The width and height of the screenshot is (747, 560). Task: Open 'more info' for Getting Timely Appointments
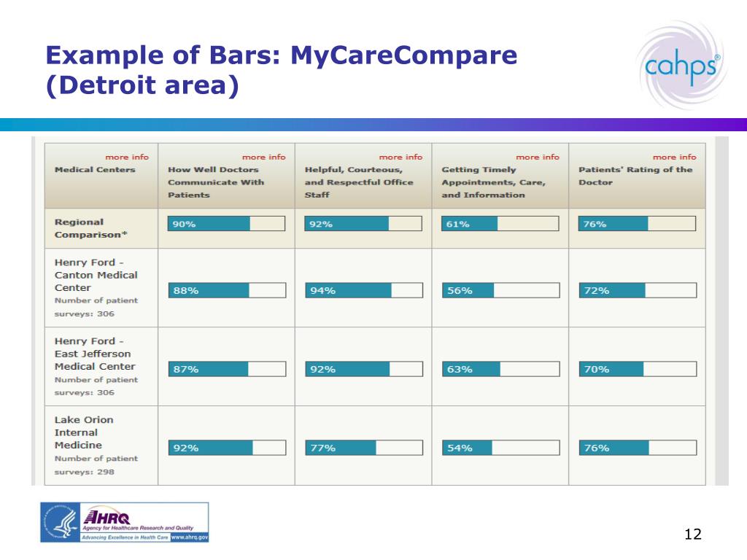pyautogui.click(x=538, y=157)
